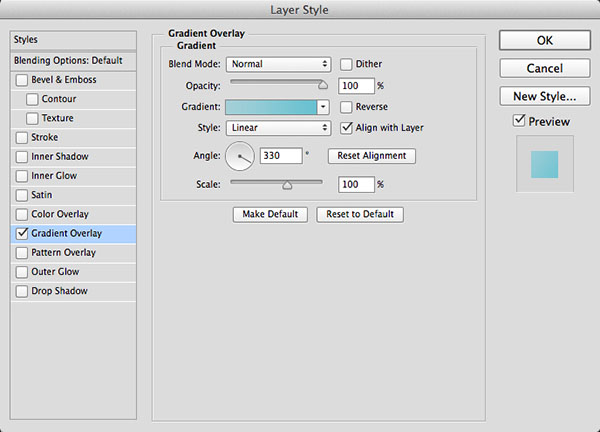Expand the gradient picker arrow
600x432 pixels.
pos(324,106)
